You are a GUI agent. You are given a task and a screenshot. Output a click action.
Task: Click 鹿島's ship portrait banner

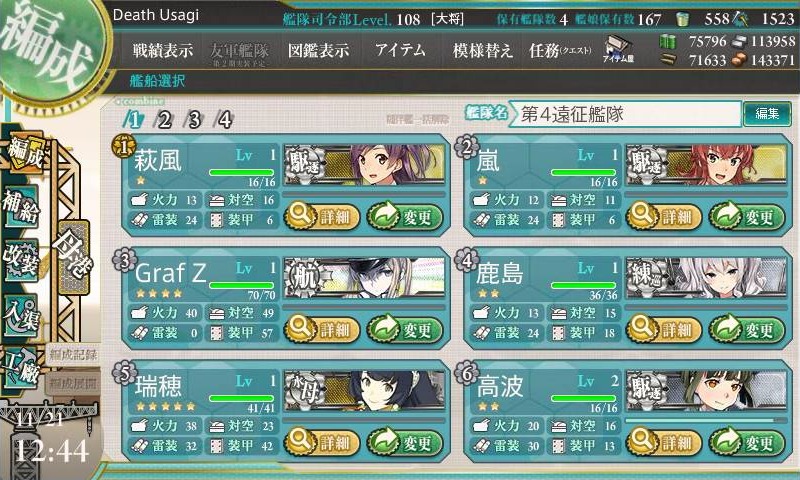(x=707, y=277)
